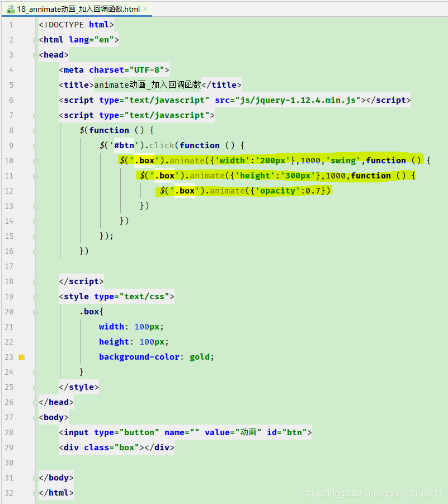
Task: Collapse the html lang tag fold on line 2
Action: pyautogui.click(x=35, y=40)
